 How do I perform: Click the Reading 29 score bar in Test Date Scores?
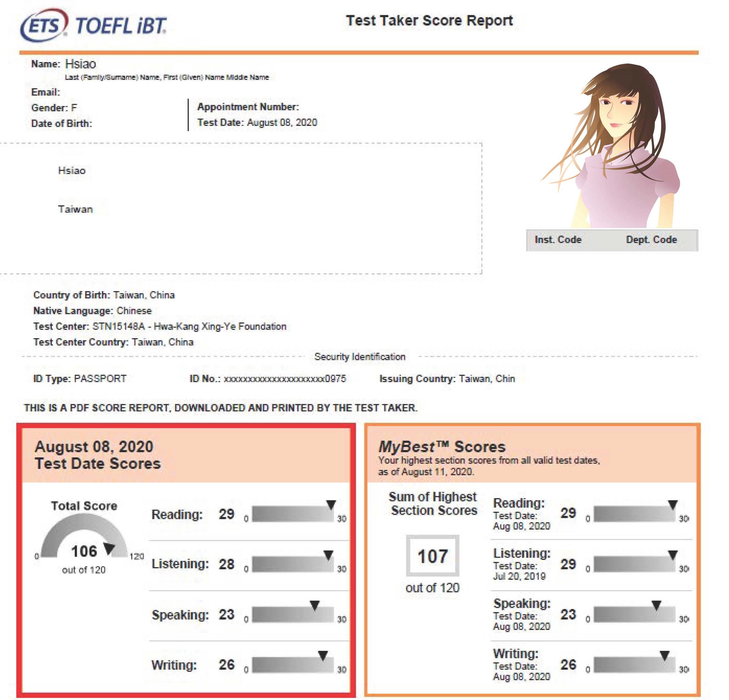(293, 513)
